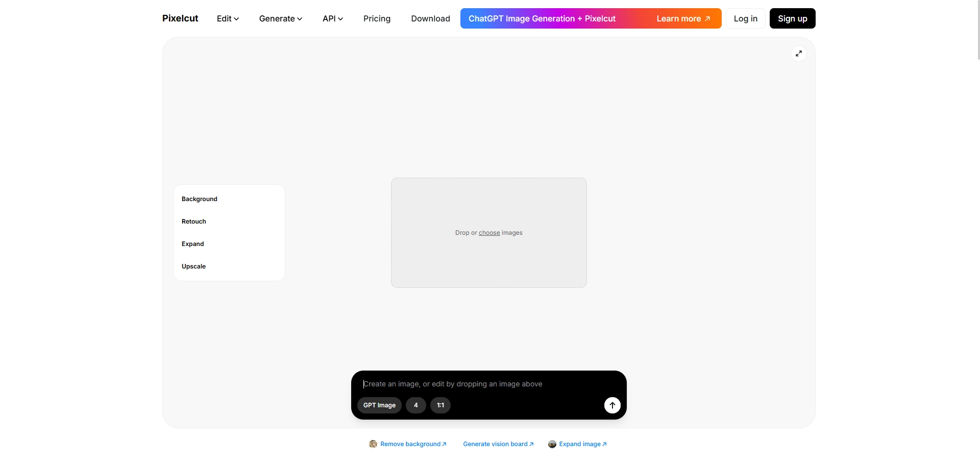This screenshot has width=980, height=465.
Task: Click the Sign up button
Action: click(x=792, y=18)
